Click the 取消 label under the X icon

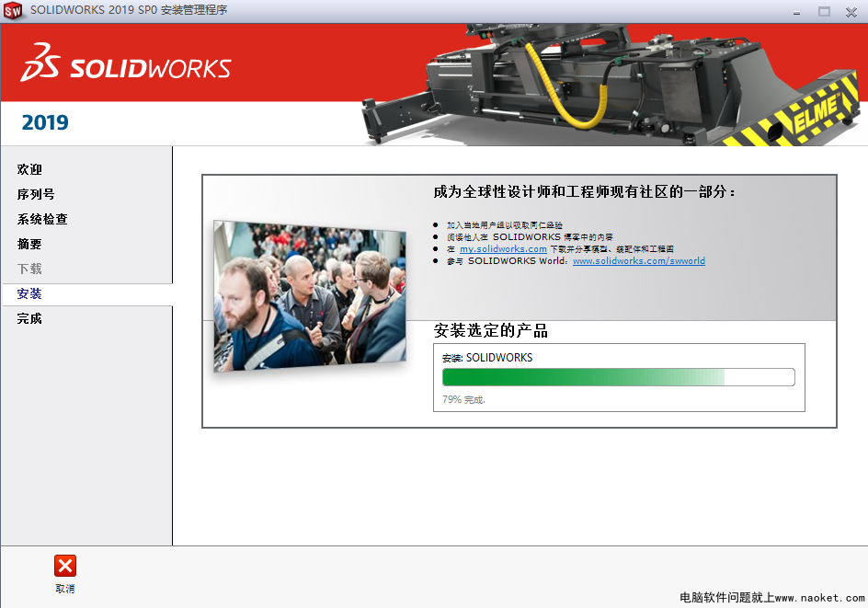coord(64,589)
